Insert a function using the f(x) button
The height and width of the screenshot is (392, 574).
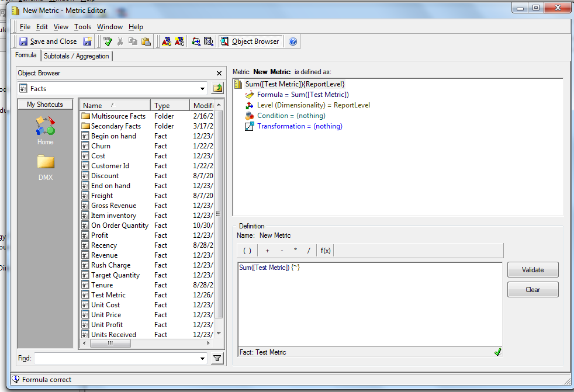325,250
